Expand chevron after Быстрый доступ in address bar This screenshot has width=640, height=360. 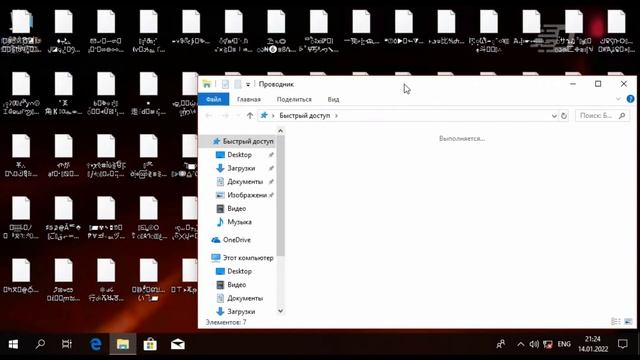[336, 116]
